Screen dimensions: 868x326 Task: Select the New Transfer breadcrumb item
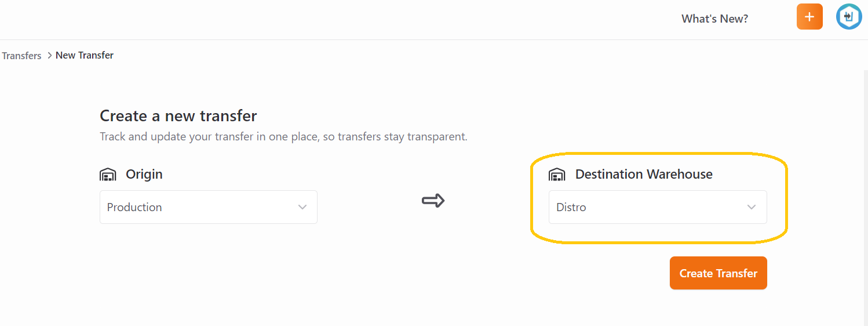click(85, 56)
